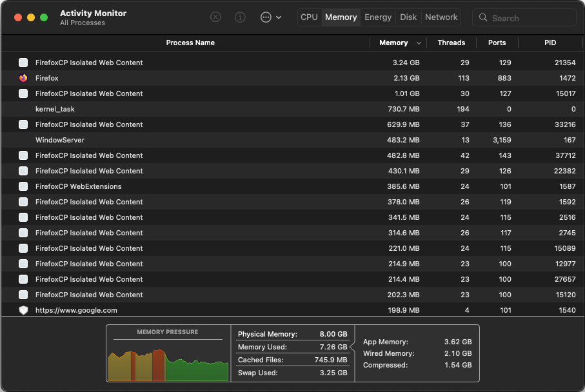The image size is (585, 392).
Task: Click the green zoom window button
Action: 44,17
